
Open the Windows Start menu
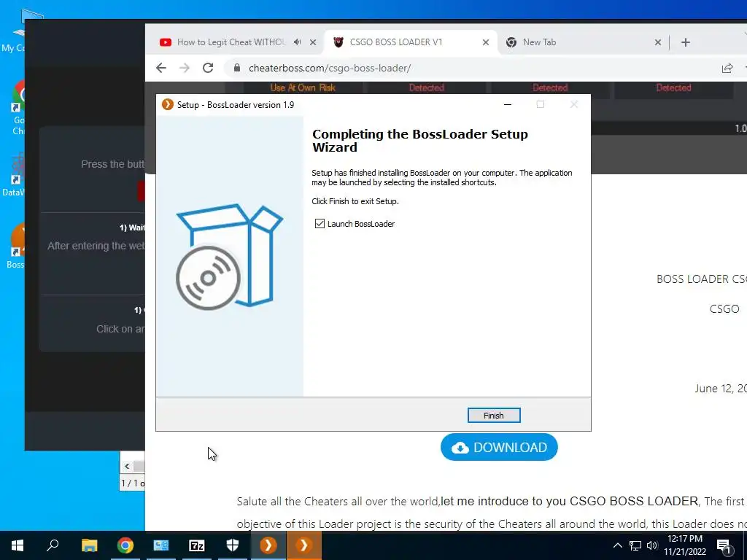pyautogui.click(x=18, y=545)
